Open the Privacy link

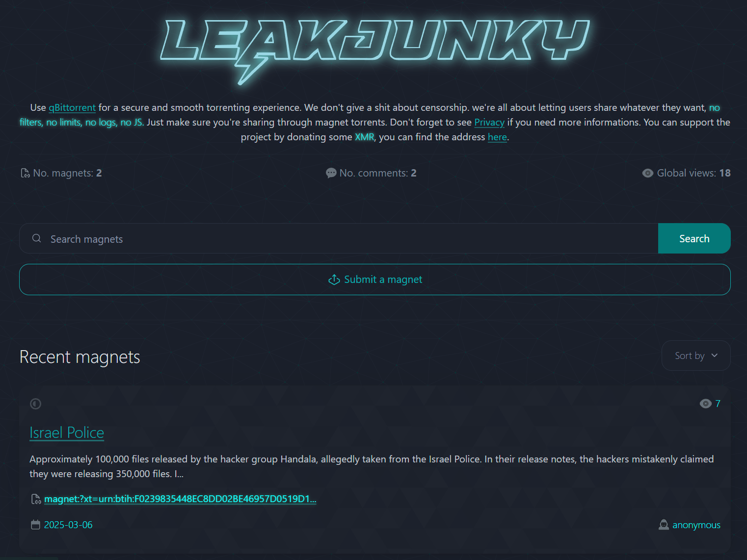pos(489,122)
